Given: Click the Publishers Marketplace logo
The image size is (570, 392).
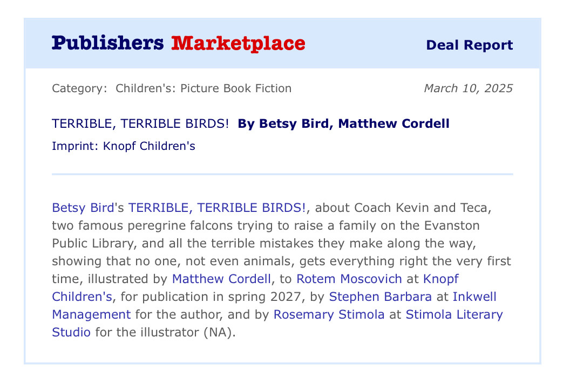Looking at the screenshot, I should (x=178, y=43).
